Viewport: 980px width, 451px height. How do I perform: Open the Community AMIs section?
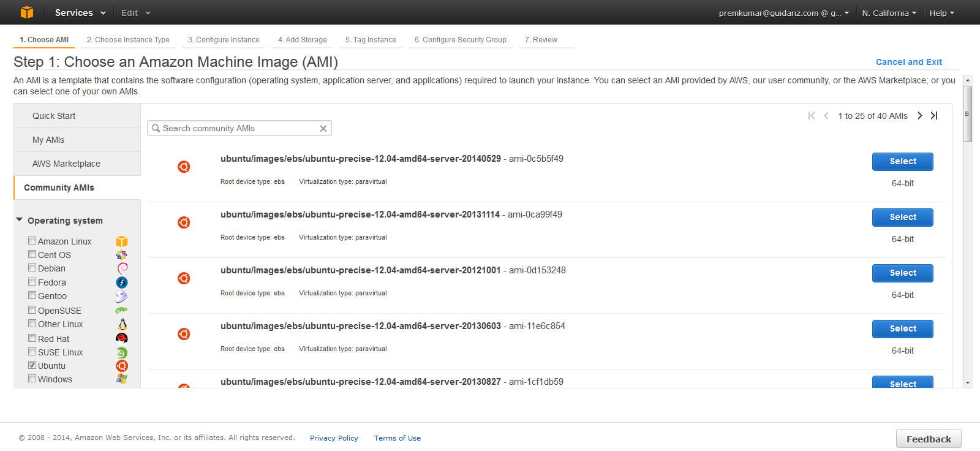click(x=77, y=188)
